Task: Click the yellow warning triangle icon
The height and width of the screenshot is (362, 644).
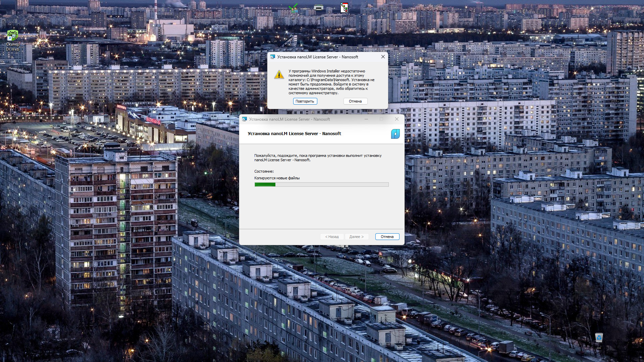Action: pyautogui.click(x=279, y=74)
